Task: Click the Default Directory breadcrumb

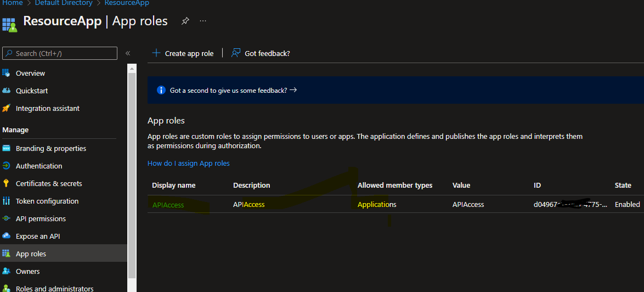Action: pyautogui.click(x=64, y=3)
